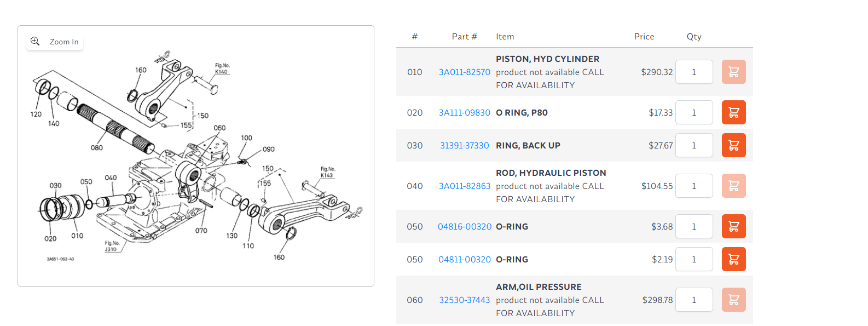Click the hydraulic cylinder parts diagram
This screenshot has width=868, height=326.
196,164
